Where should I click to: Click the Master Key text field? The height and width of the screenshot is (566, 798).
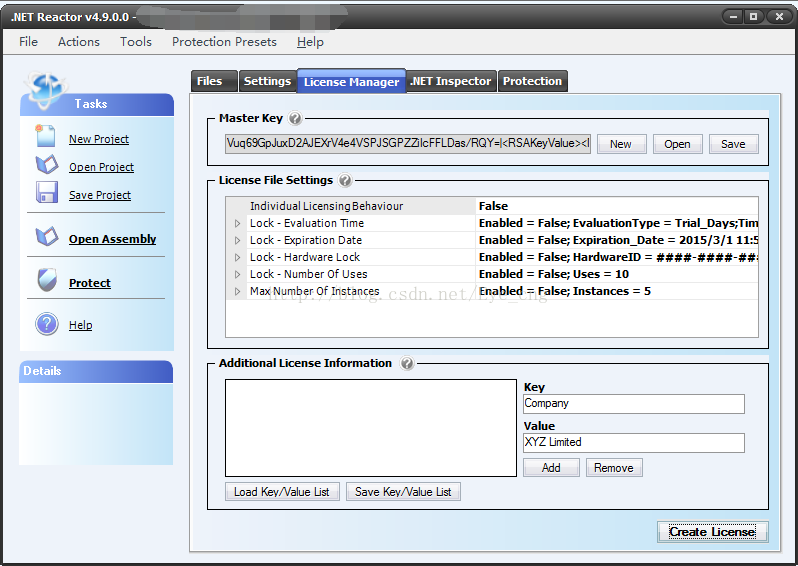(x=408, y=144)
